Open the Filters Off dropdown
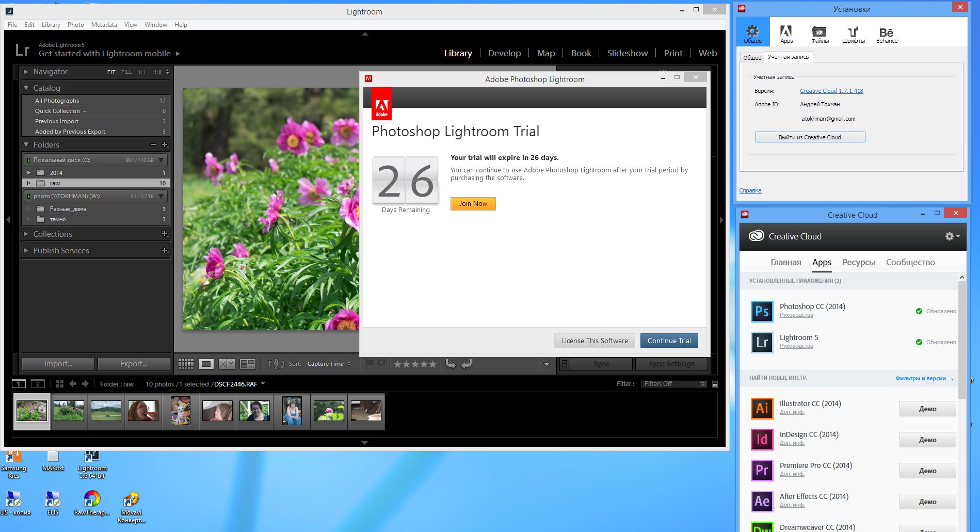Image resolution: width=980 pixels, height=532 pixels. click(x=673, y=384)
